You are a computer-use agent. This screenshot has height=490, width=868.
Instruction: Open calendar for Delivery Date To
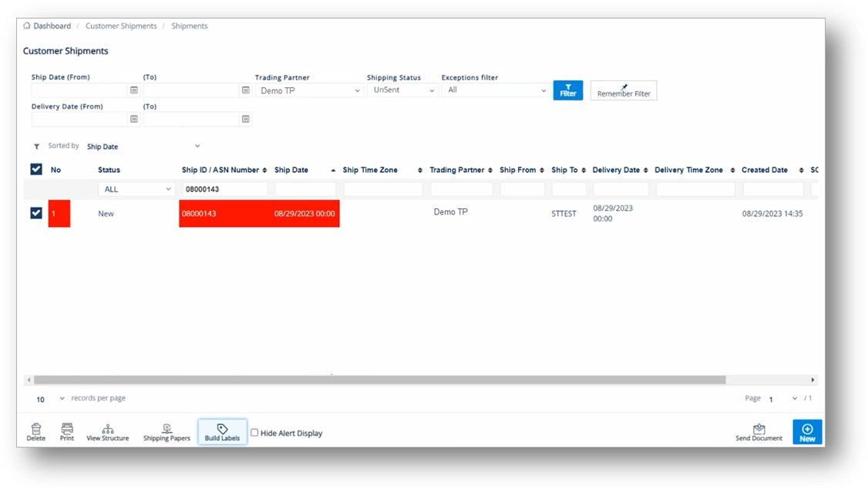(246, 120)
